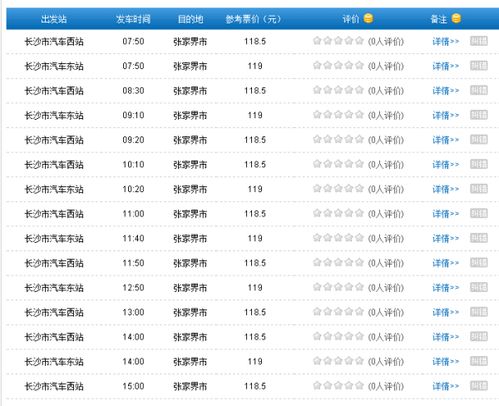Open 详情>> link in the 10:20 row
The image size is (499, 406).
click(446, 189)
